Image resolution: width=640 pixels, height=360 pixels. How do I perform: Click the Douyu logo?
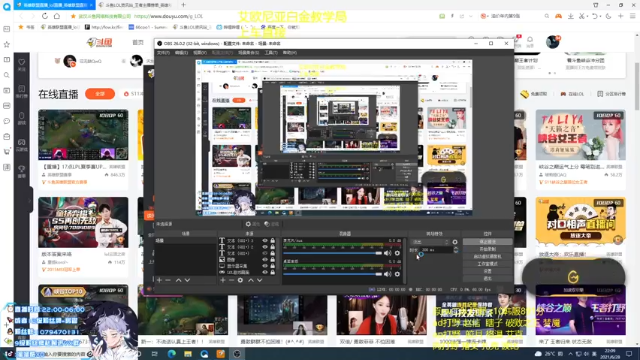[x=100, y=42]
